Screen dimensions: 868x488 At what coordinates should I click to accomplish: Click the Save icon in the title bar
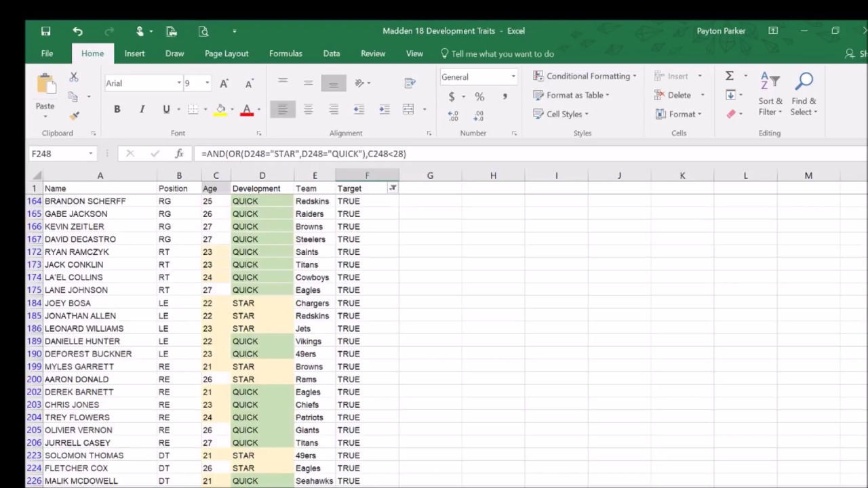[45, 31]
